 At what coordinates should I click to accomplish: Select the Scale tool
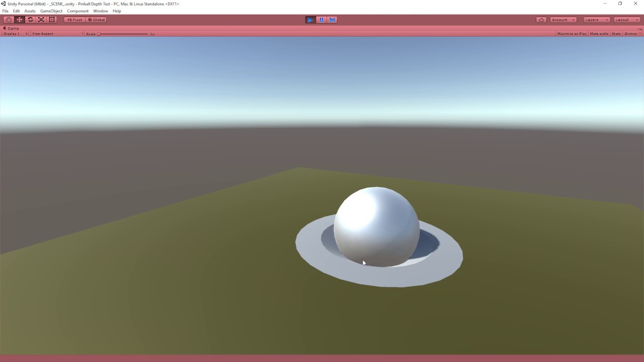pyautogui.click(x=41, y=19)
